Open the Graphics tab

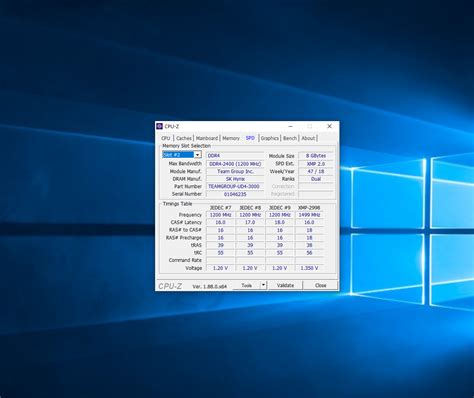click(x=270, y=138)
